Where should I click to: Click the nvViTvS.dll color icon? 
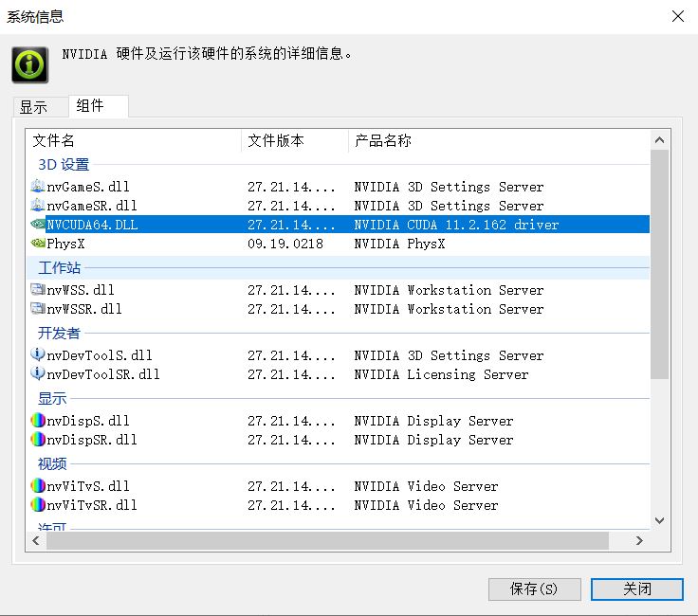(x=38, y=485)
